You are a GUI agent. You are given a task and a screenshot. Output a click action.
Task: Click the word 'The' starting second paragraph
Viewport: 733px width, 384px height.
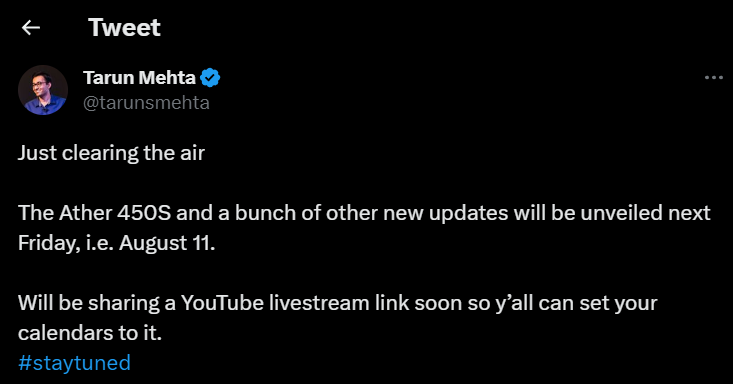36,213
